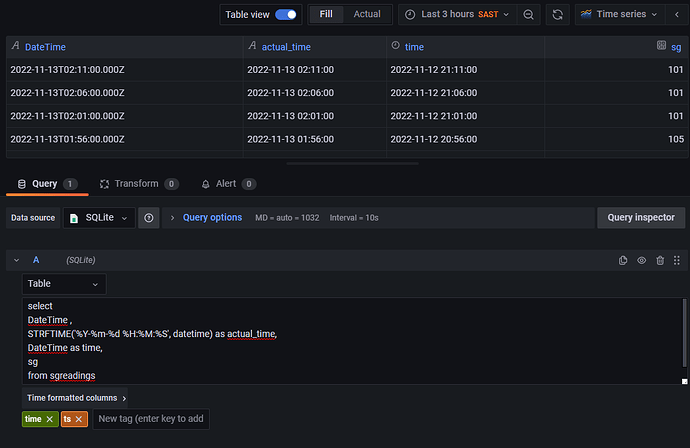Click the refresh dashboard icon
690x448 pixels.
(x=558, y=15)
